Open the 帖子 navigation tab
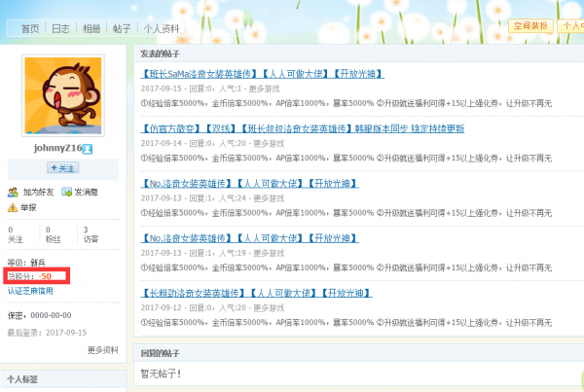Screen dimensions: 584x392 tap(122, 28)
